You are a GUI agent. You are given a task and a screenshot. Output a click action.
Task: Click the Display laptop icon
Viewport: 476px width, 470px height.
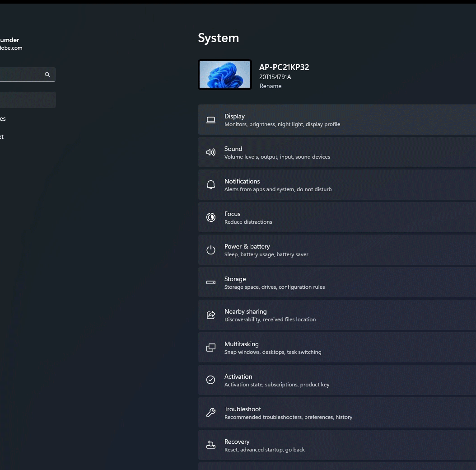[211, 120]
